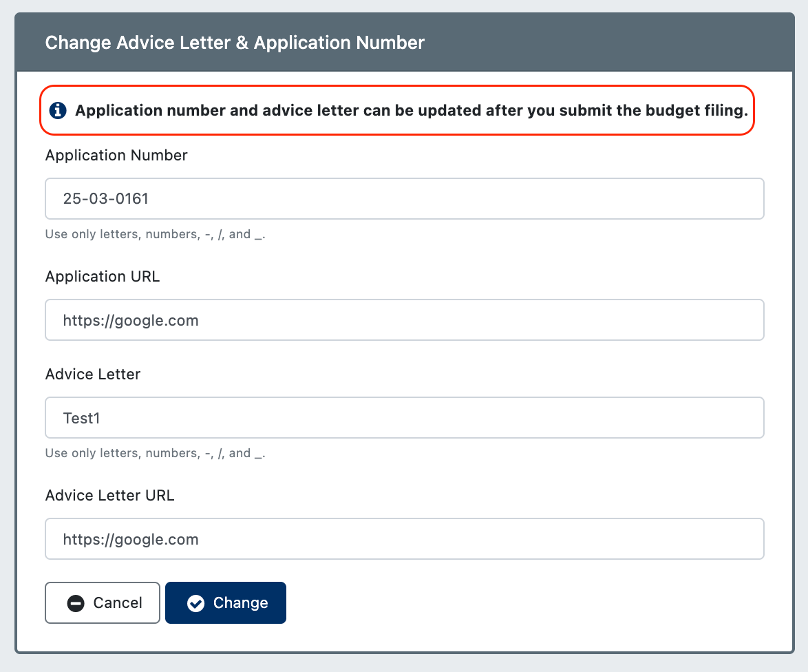Click the Application URL label
The height and width of the screenshot is (672, 808).
pos(103,277)
